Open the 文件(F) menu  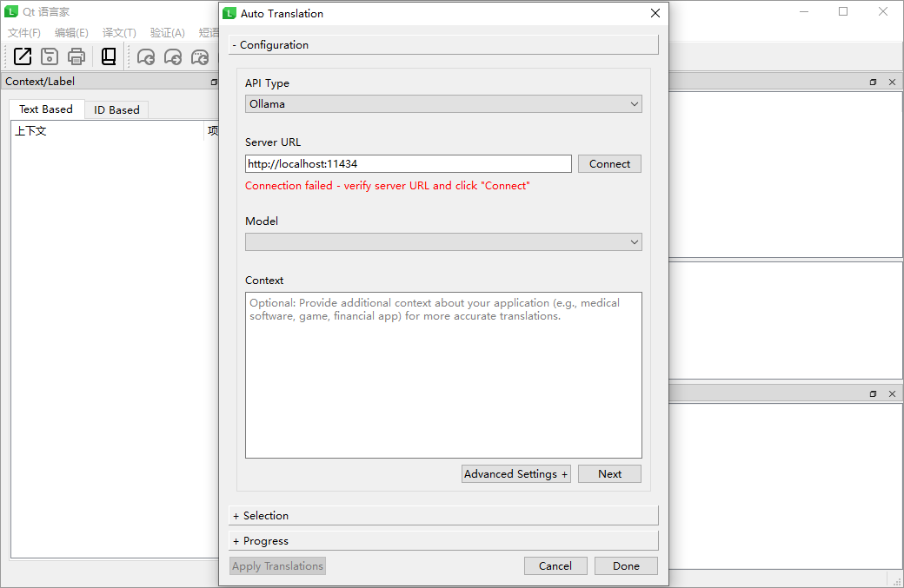(x=24, y=33)
